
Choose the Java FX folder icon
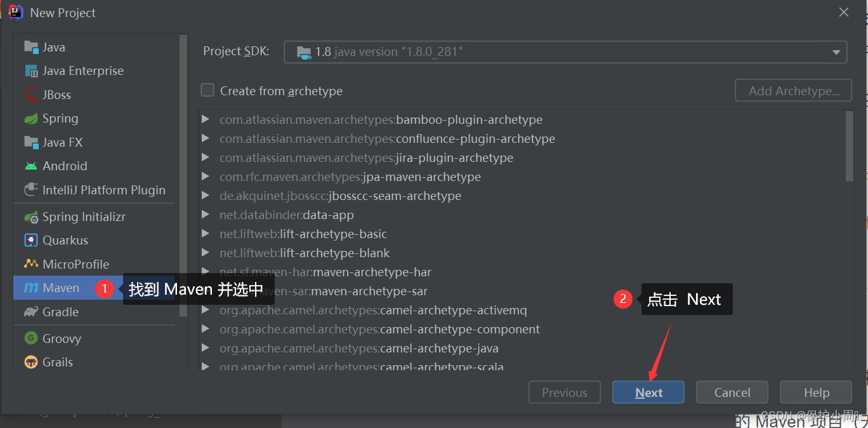[31, 142]
